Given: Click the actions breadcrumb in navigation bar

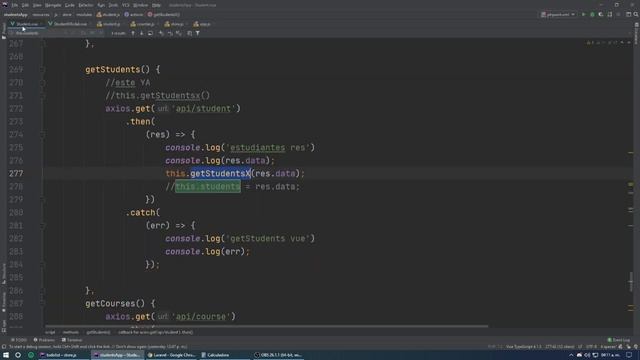Looking at the screenshot, I should click(x=133, y=15).
